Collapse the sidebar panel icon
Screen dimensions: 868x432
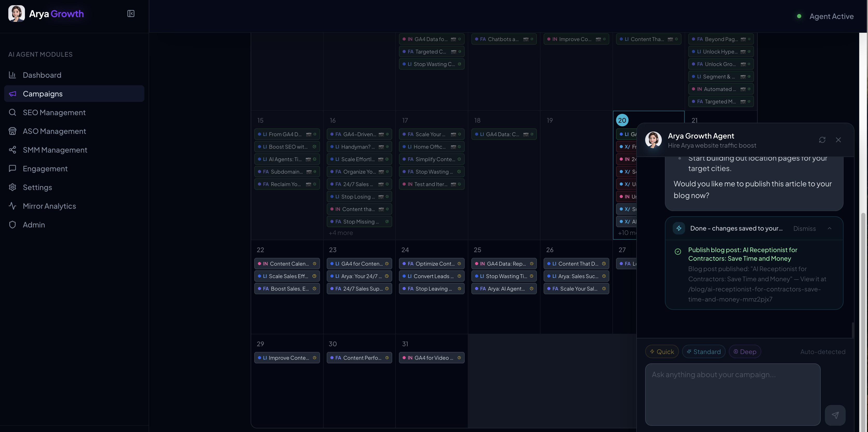[131, 14]
